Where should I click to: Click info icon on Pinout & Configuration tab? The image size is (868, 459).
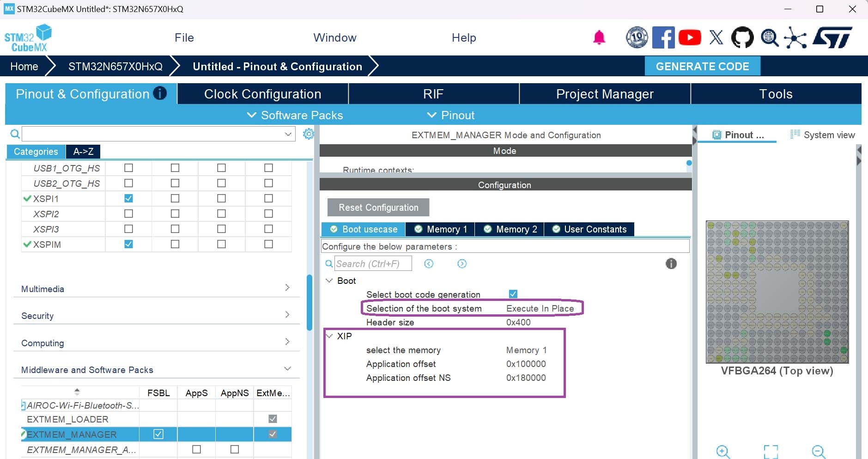[160, 93]
